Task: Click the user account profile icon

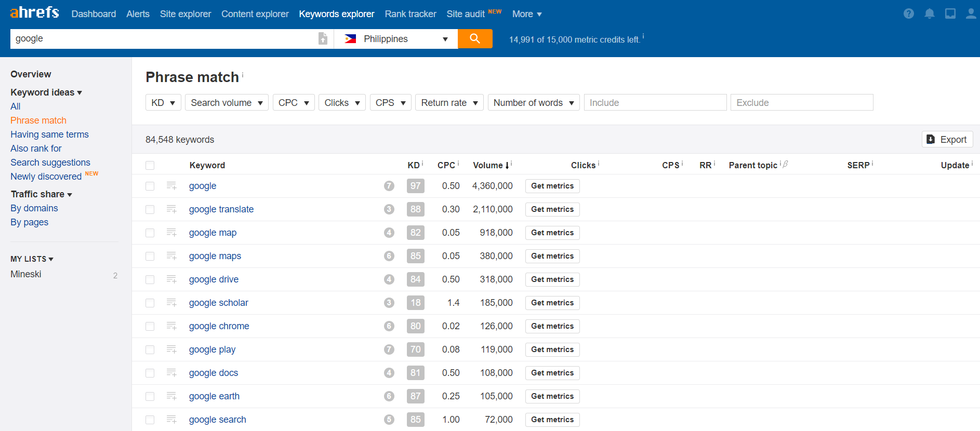Action: 970,14
